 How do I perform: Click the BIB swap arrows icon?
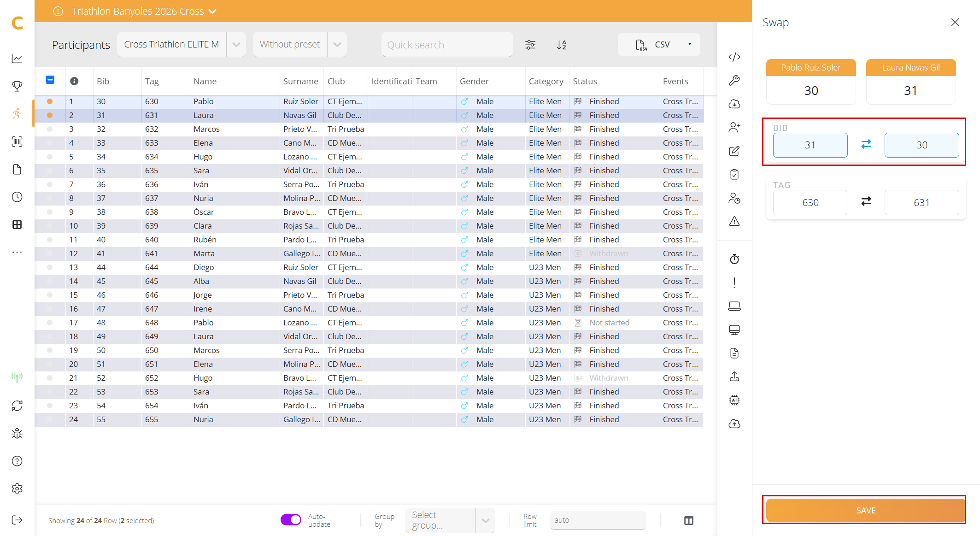tap(866, 144)
